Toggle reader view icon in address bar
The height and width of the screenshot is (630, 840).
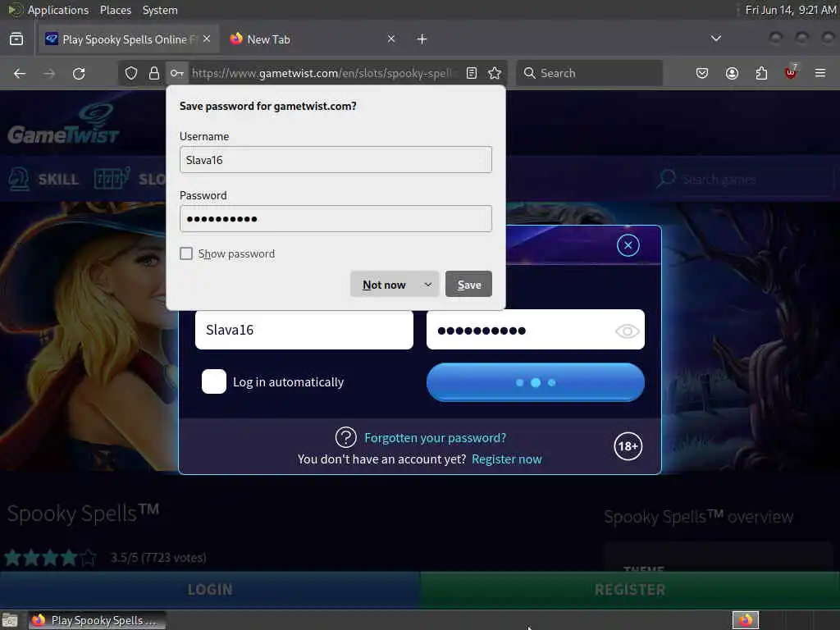(472, 73)
